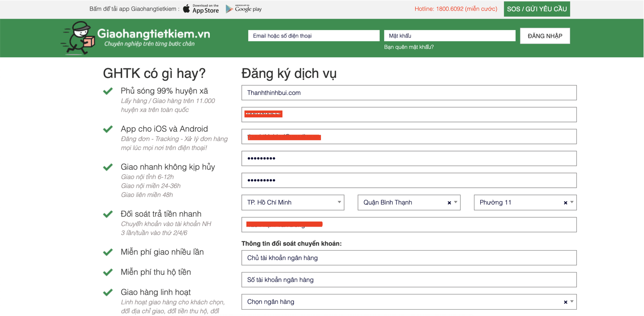Click the checkmark beside Miễn phí giao nhiều lần
Screen dimensions: 644x316
pos(108,252)
